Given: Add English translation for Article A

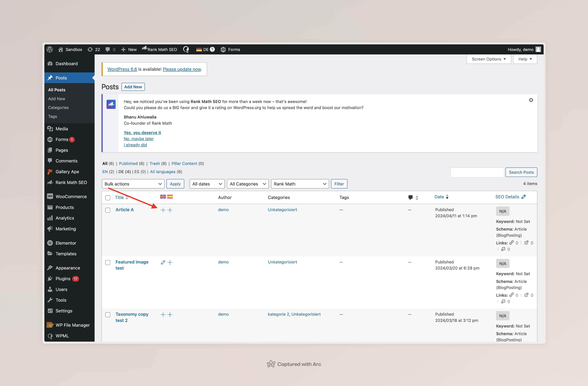Looking at the screenshot, I should point(163,210).
